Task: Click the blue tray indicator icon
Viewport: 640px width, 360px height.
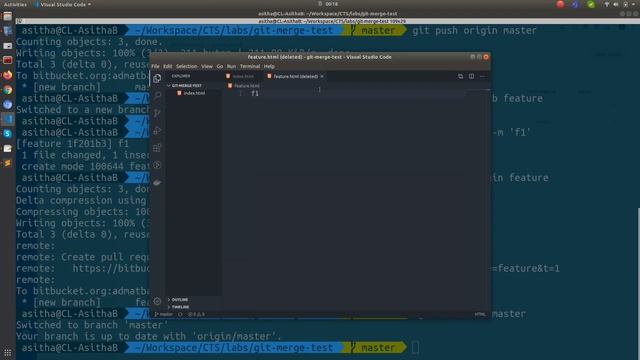Action: coord(575,4)
